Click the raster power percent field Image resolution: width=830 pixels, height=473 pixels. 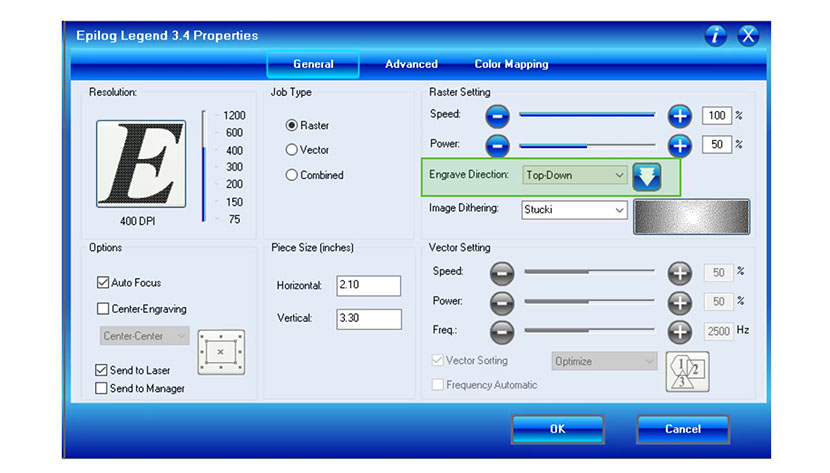(717, 144)
